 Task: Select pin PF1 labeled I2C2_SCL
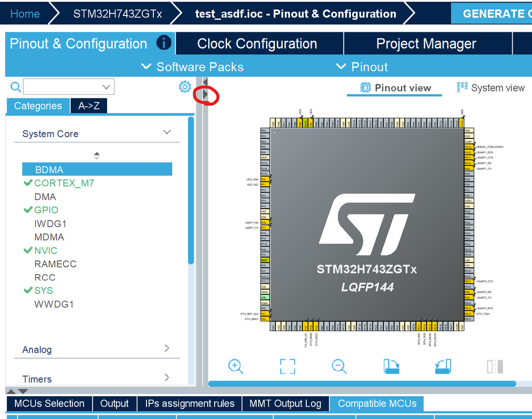[x=265, y=185]
